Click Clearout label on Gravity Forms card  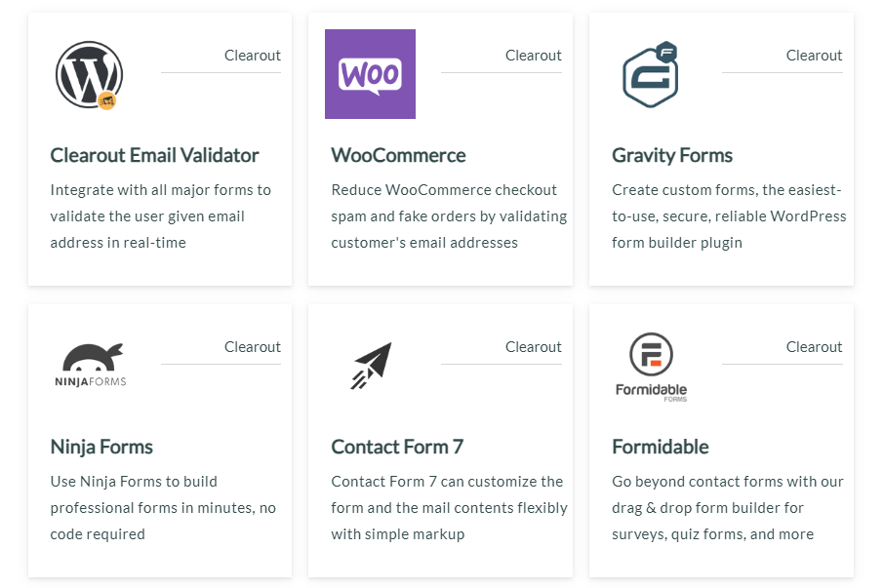point(814,56)
